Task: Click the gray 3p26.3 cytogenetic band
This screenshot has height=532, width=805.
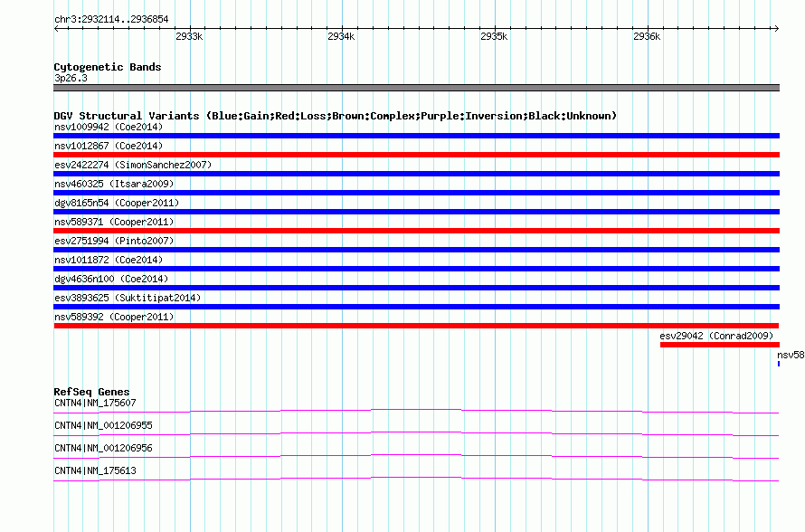Action: pos(416,88)
